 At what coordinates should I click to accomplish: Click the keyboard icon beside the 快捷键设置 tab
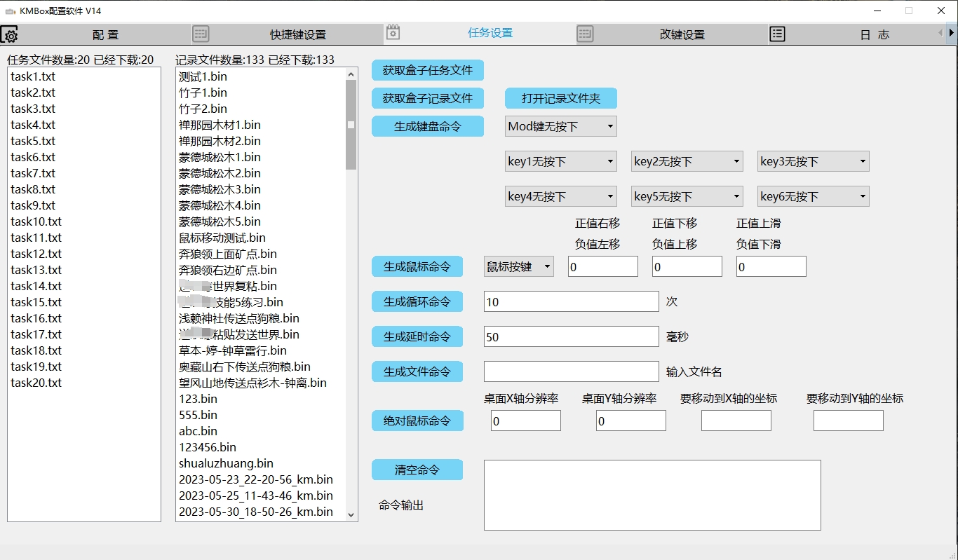(201, 34)
